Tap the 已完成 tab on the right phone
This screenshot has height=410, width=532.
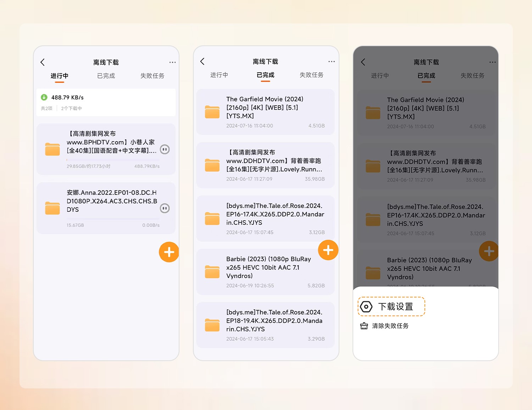(x=426, y=76)
